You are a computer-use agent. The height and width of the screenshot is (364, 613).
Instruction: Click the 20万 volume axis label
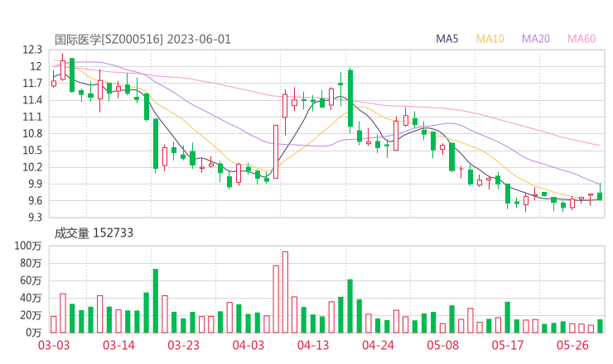coord(31,315)
